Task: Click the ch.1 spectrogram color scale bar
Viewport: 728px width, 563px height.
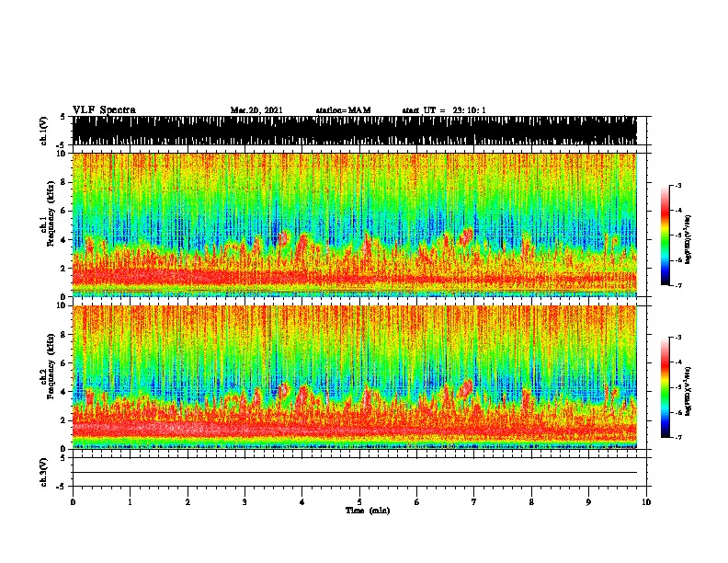Action: tap(665, 236)
